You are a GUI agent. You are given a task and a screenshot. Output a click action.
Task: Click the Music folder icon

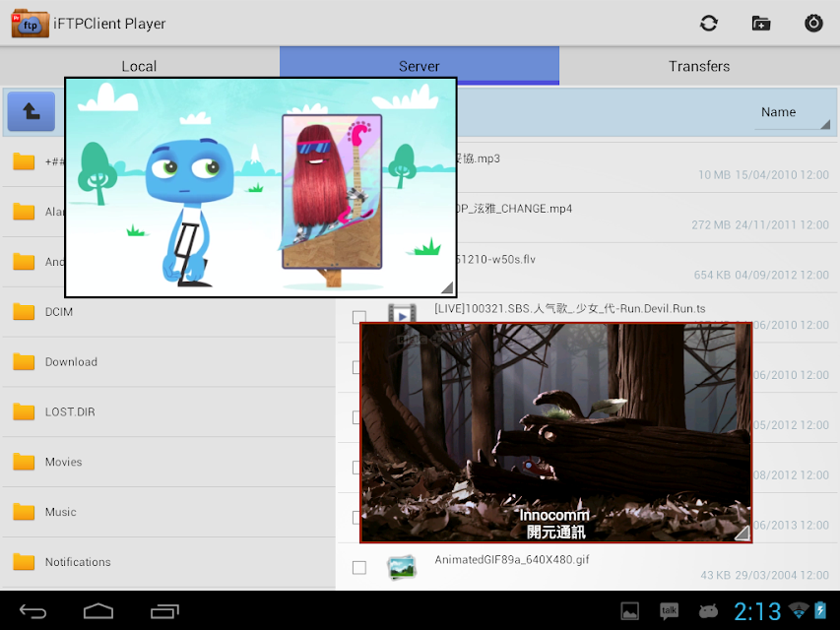[x=24, y=512]
